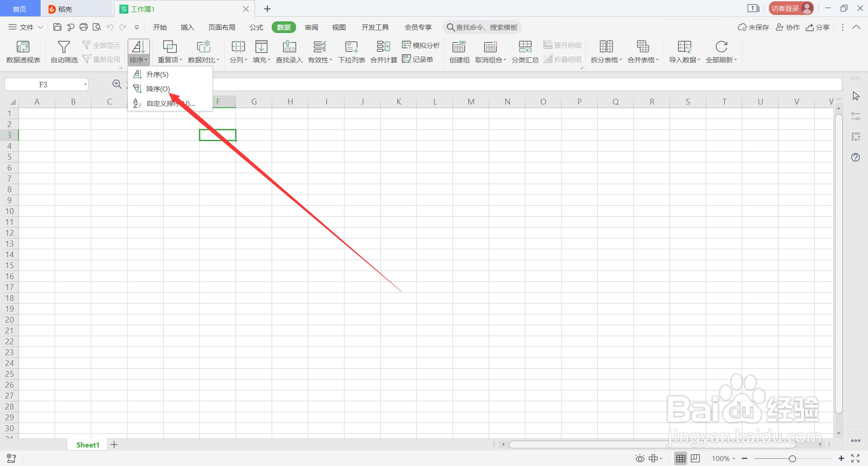Open the more options vertical dots menu
This screenshot has width=868, height=466.
(843, 27)
